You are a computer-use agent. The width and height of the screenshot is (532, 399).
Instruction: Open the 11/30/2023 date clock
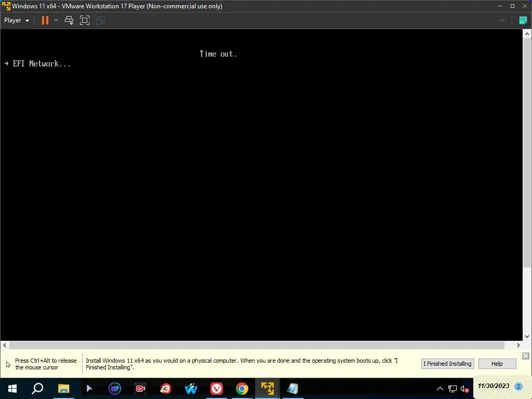click(x=494, y=386)
